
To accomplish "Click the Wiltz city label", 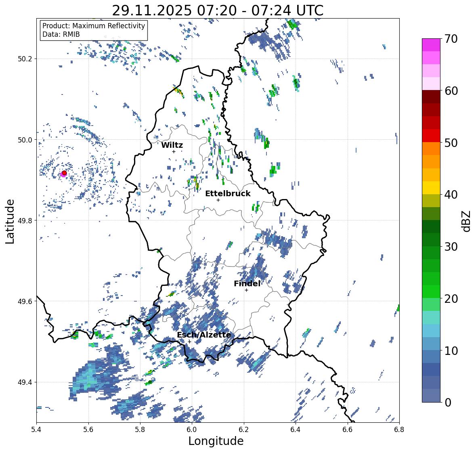I will pos(172,145).
